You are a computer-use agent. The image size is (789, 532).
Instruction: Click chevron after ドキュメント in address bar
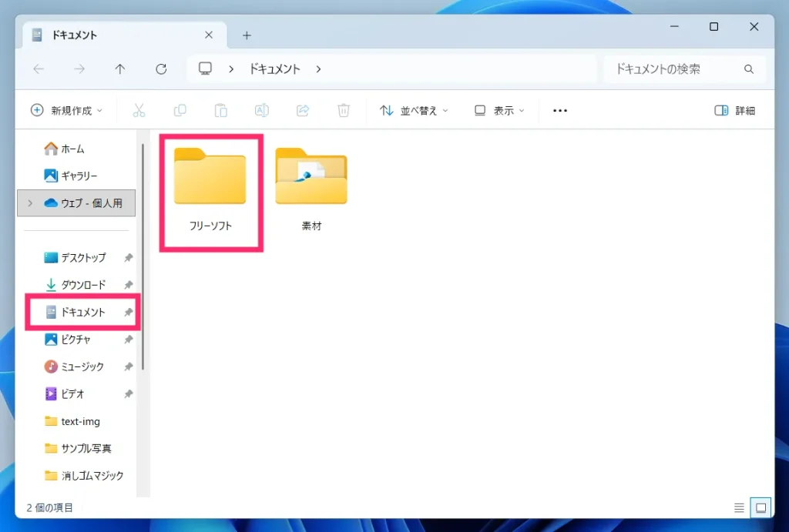pos(318,69)
